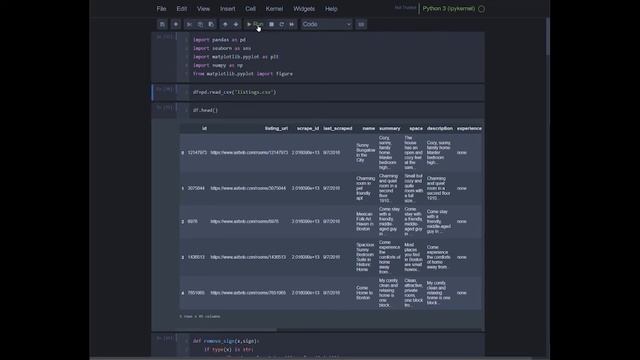Click the name column header
The height and width of the screenshot is (360, 640).
click(x=369, y=129)
